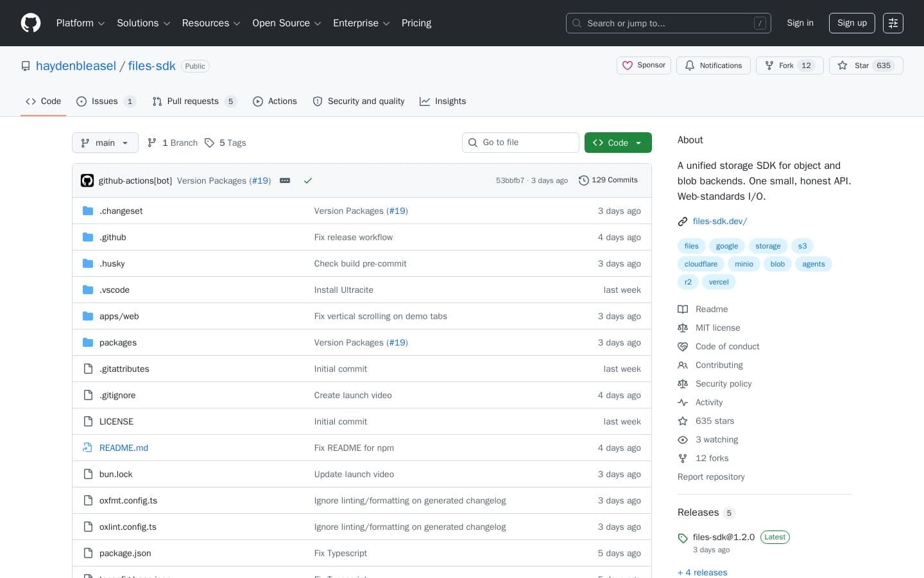
Task: Click the Code of conduct heart icon
Action: (x=683, y=346)
